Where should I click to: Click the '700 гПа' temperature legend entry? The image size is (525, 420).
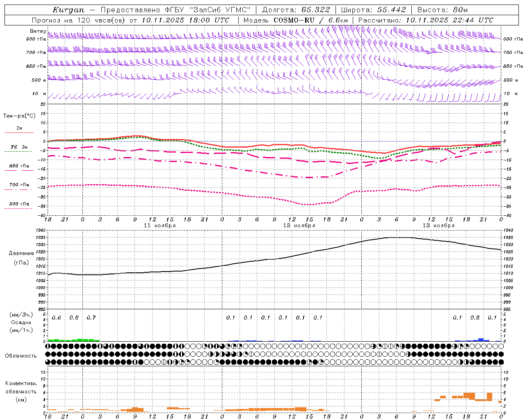[19, 185]
